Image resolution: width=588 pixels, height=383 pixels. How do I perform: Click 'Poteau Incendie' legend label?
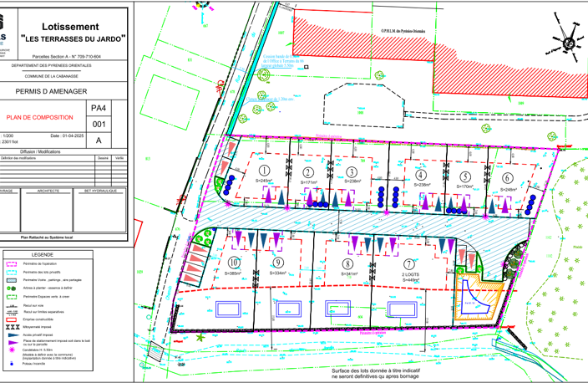(x=33, y=364)
